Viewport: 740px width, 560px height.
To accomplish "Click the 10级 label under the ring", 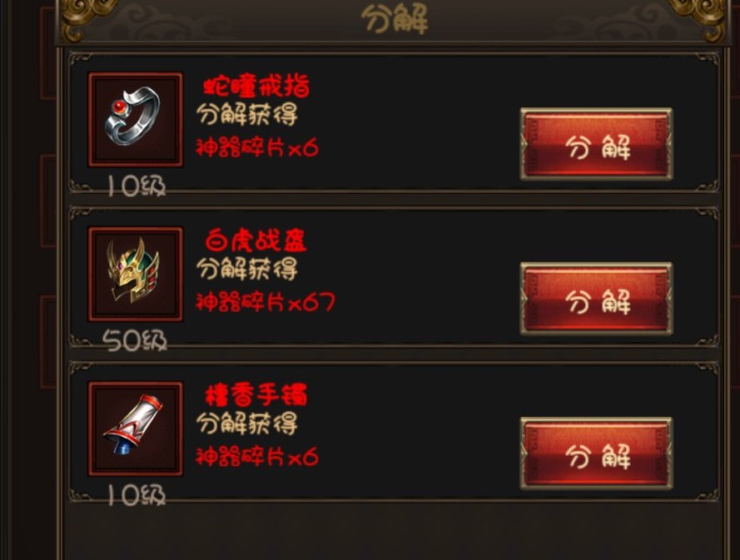I will 137,186.
